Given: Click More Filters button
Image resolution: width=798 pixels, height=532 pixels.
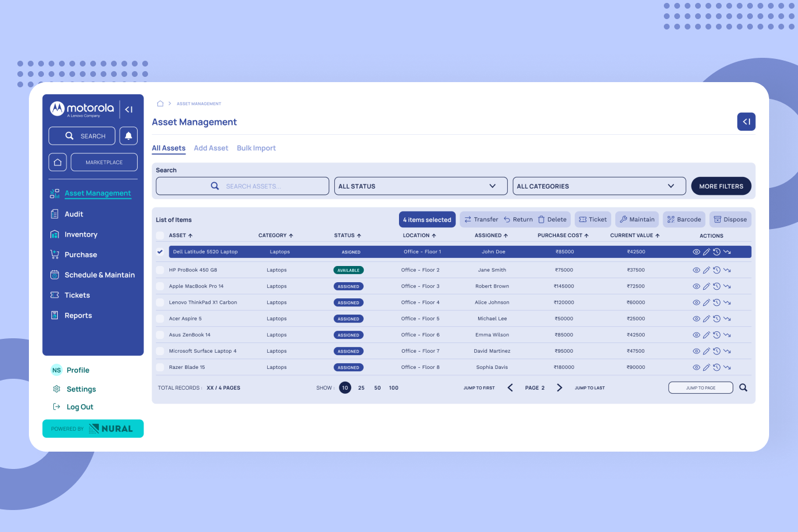Looking at the screenshot, I should 721,186.
